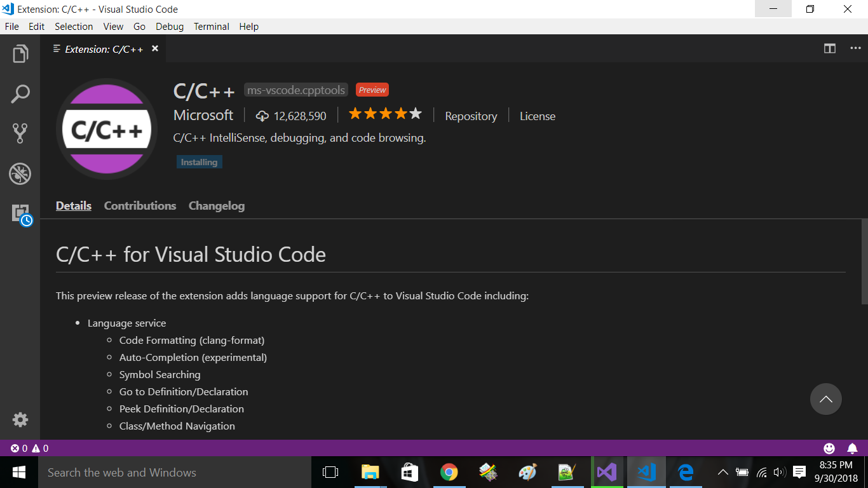Open the File menu
This screenshot has width=868, height=488.
click(12, 27)
